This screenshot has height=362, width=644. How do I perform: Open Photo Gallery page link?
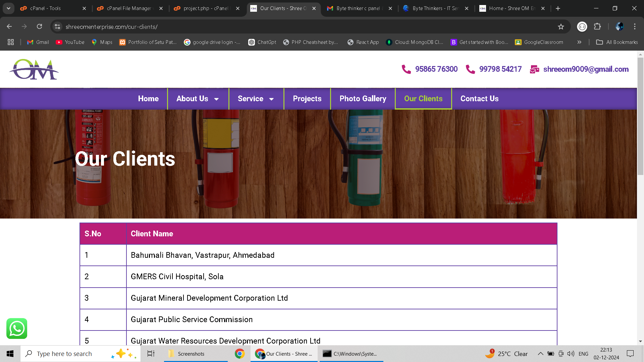click(363, 99)
